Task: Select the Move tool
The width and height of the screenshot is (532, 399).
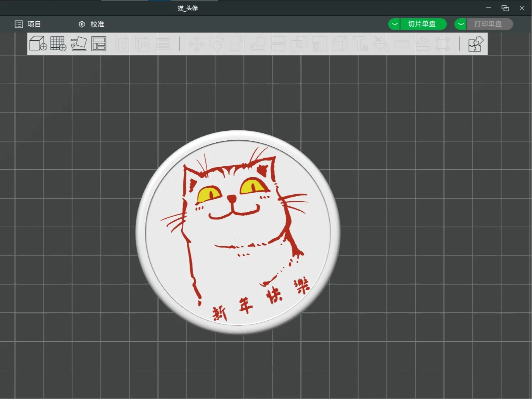Action: click(x=197, y=44)
